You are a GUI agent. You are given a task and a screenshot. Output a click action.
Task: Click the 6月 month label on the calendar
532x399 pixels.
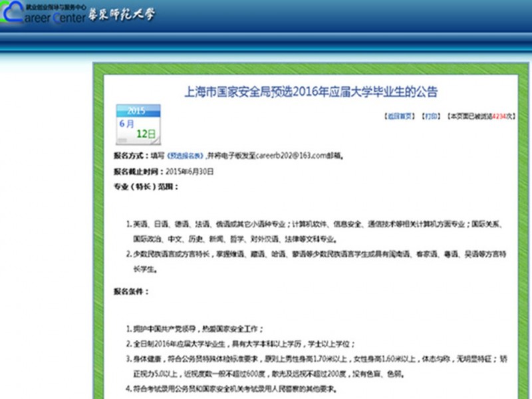coord(126,122)
